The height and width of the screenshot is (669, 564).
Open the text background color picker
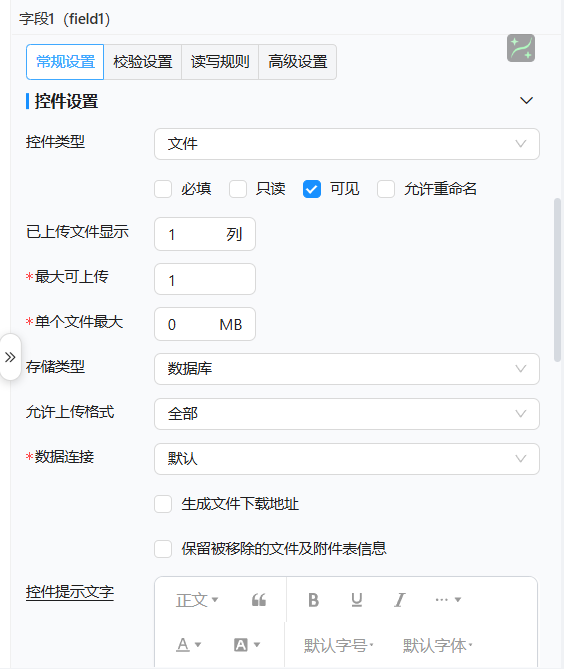247,645
